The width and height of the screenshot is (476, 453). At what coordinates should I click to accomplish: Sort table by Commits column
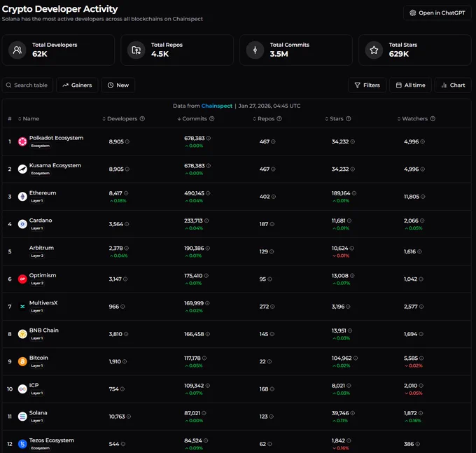coord(192,119)
